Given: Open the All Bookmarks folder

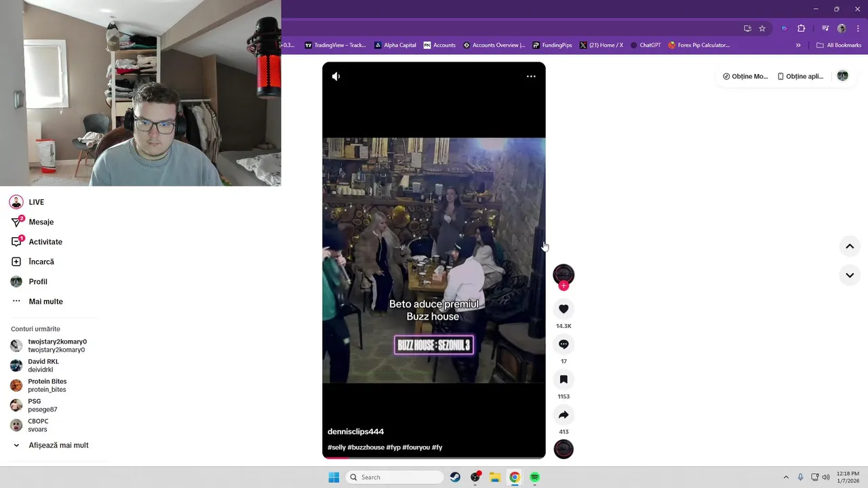Looking at the screenshot, I should pos(839,45).
